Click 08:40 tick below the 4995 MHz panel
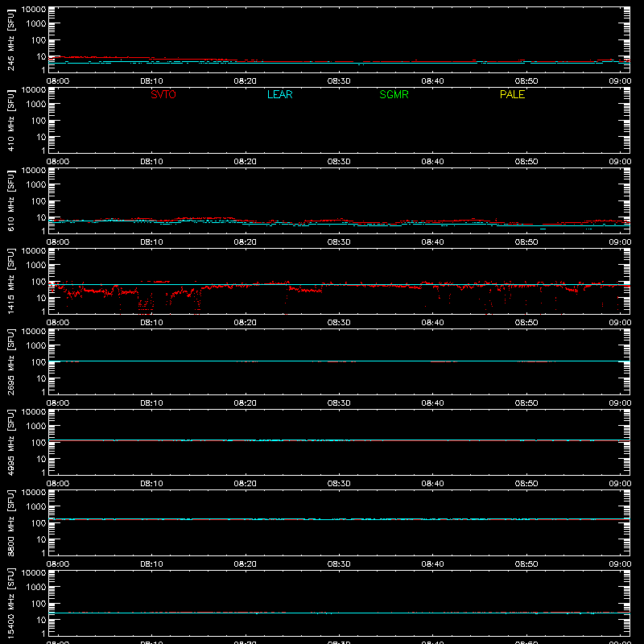 (x=432, y=484)
